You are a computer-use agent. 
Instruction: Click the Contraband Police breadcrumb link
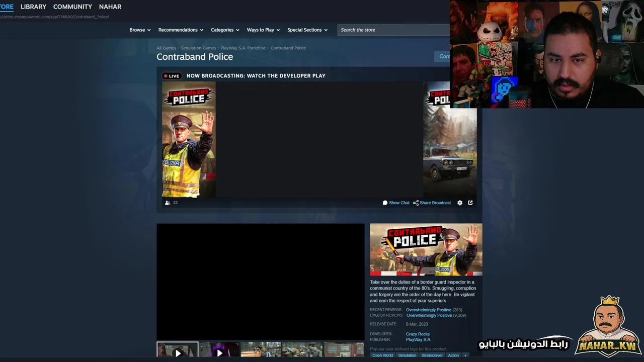tap(288, 48)
